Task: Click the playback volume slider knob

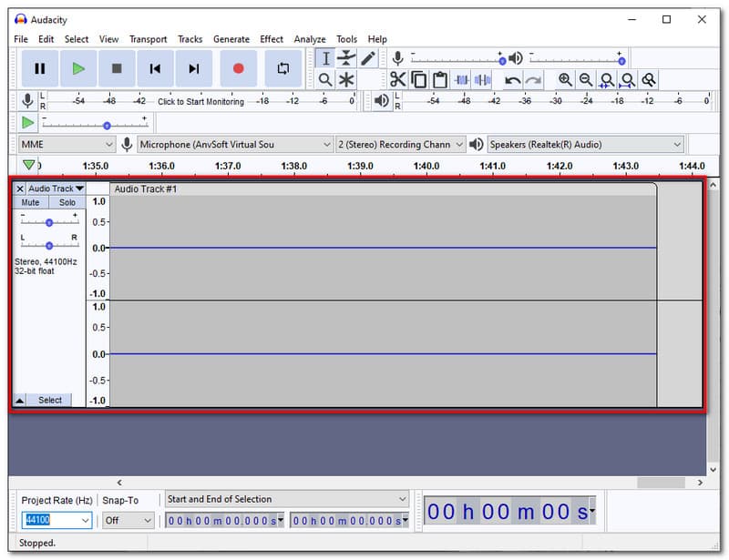Action: pos(621,61)
